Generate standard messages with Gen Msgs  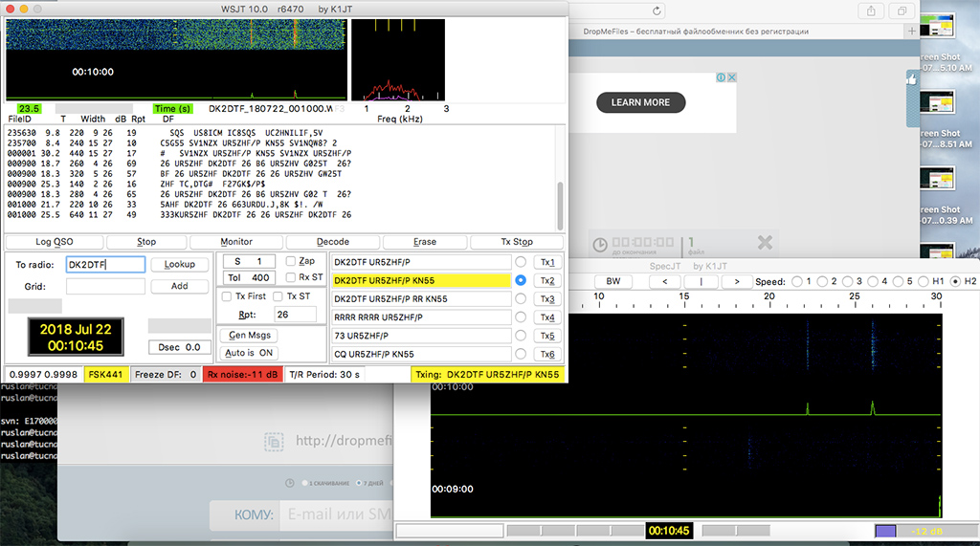point(250,335)
